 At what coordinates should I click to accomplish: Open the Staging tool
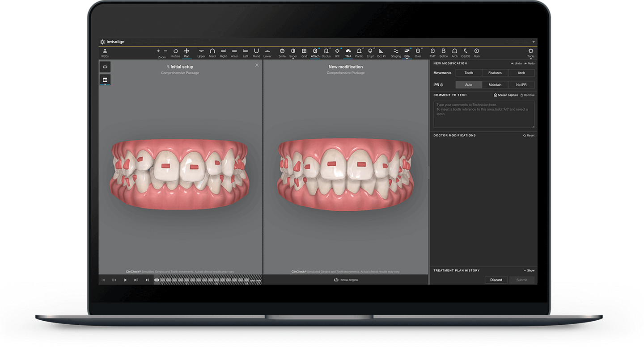pos(396,53)
